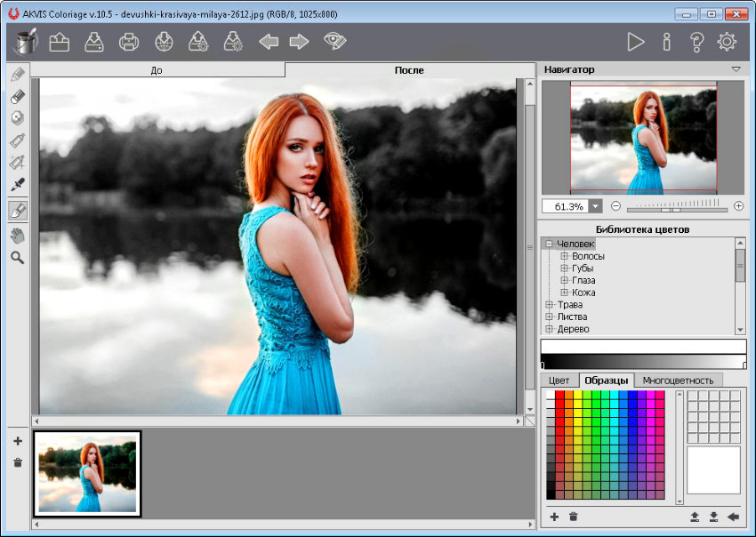Click the Print icon in top toolbar
The width and height of the screenshot is (756, 537).
pyautogui.click(x=129, y=42)
